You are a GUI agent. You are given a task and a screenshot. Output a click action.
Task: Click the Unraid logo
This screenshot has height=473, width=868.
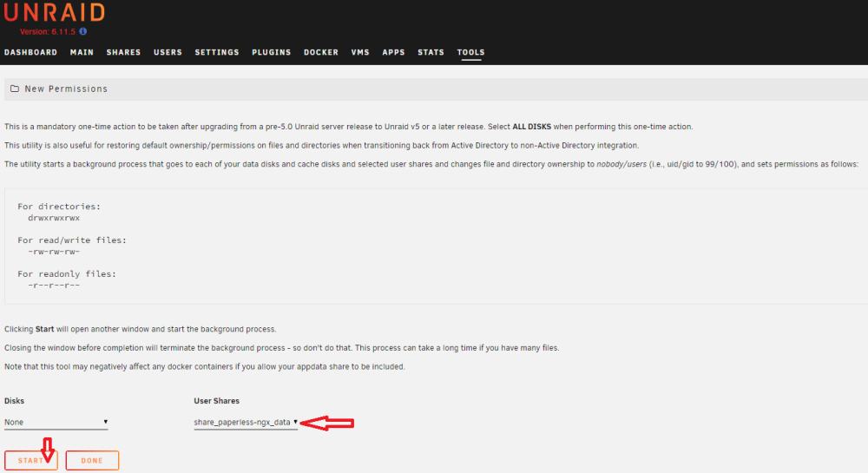point(54,12)
